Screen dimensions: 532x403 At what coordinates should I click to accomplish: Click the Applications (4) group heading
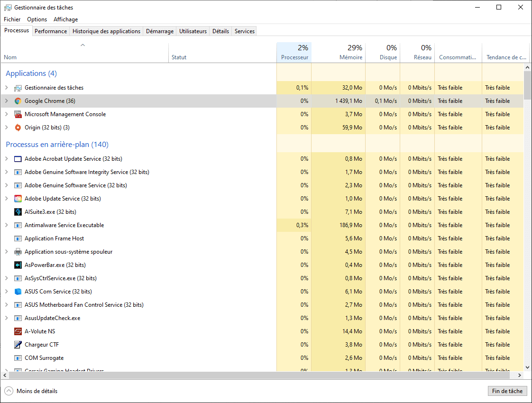[31, 73]
